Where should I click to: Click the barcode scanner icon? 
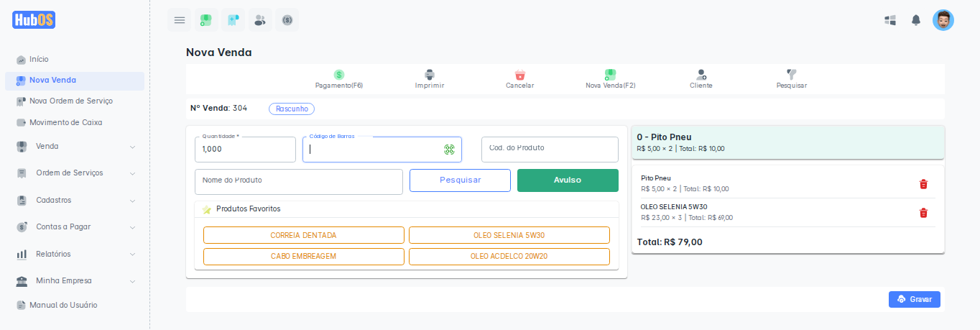pyautogui.click(x=449, y=150)
